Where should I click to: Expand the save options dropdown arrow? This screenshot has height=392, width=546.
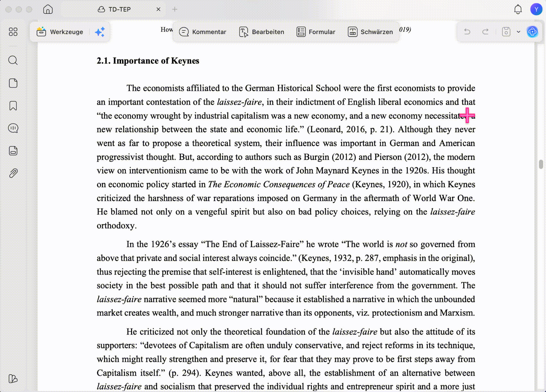[518, 32]
